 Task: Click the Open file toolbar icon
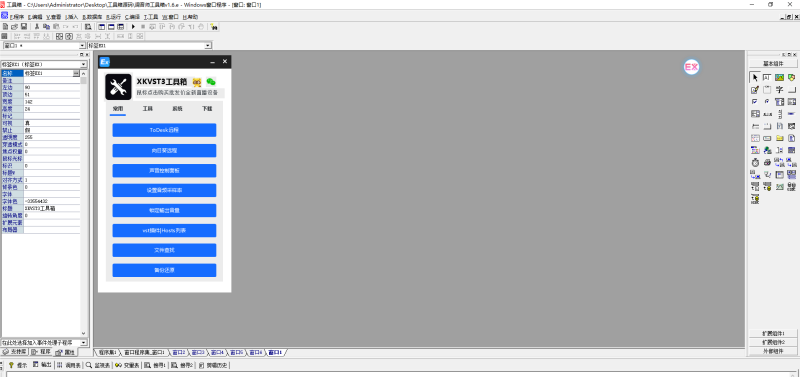14,27
